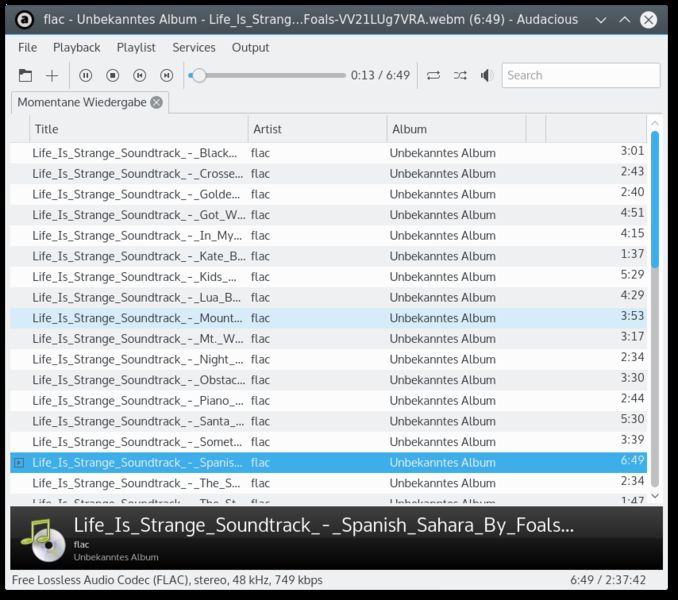The width and height of the screenshot is (678, 600).
Task: Add files with the plus icon
Action: (x=52, y=76)
